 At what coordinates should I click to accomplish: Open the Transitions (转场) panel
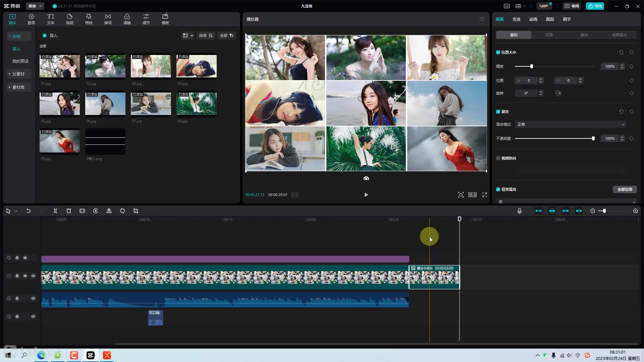pos(108,19)
